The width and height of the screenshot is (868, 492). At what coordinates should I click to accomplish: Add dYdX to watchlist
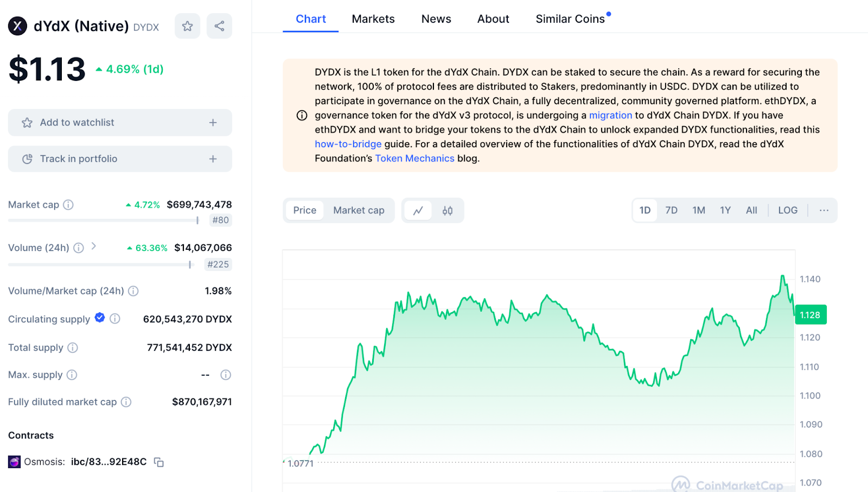pyautogui.click(x=120, y=123)
